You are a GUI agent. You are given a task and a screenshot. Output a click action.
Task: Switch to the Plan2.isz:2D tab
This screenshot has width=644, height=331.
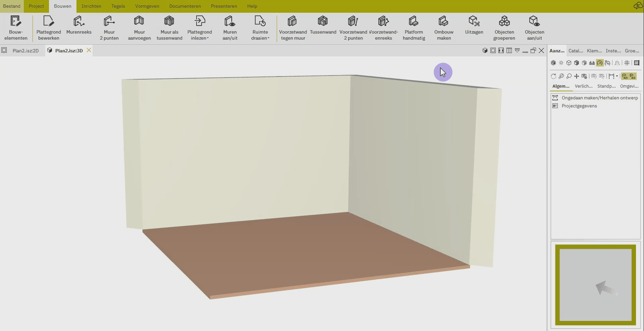pos(25,50)
